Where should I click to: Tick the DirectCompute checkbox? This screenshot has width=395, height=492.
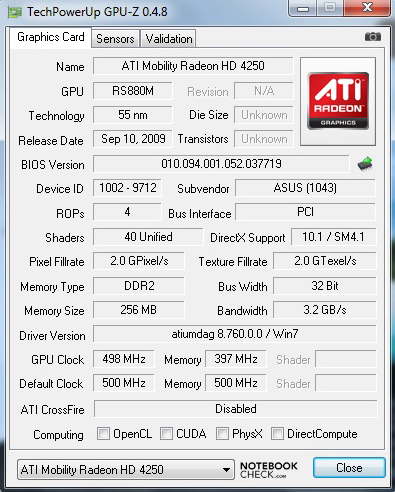coord(277,434)
